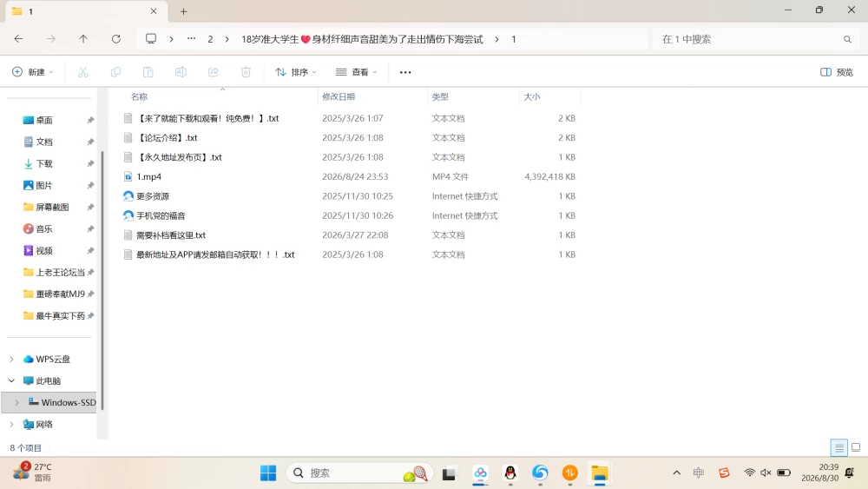Add a new Explorer tab
868x489 pixels.
pyautogui.click(x=184, y=11)
